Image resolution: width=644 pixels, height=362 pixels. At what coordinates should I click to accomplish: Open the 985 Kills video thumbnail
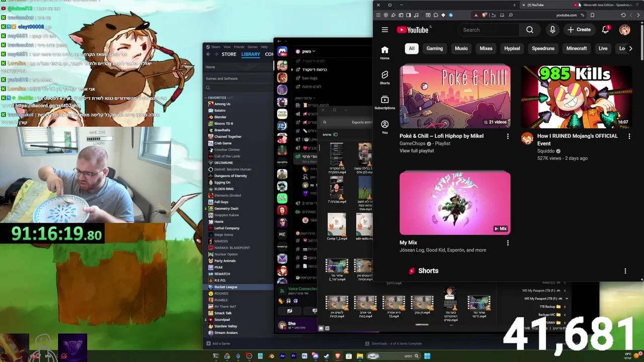[576, 97]
